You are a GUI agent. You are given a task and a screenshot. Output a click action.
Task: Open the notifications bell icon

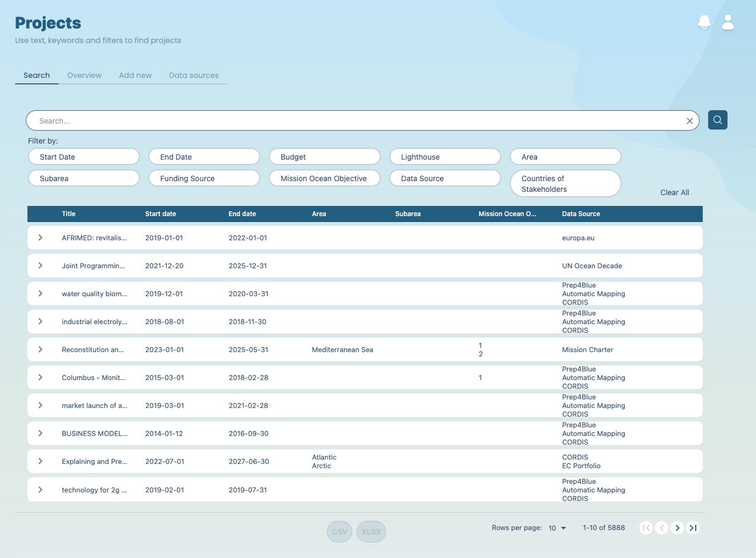pyautogui.click(x=704, y=22)
